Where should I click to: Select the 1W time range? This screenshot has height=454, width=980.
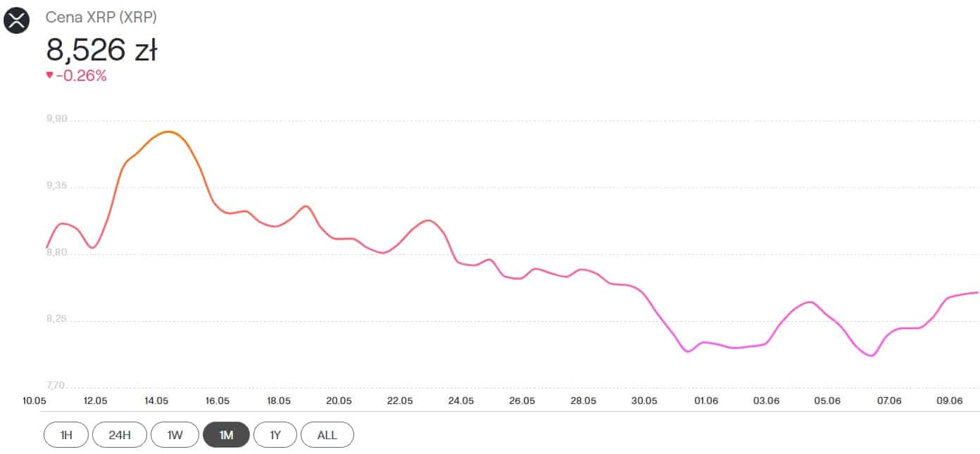(175, 435)
